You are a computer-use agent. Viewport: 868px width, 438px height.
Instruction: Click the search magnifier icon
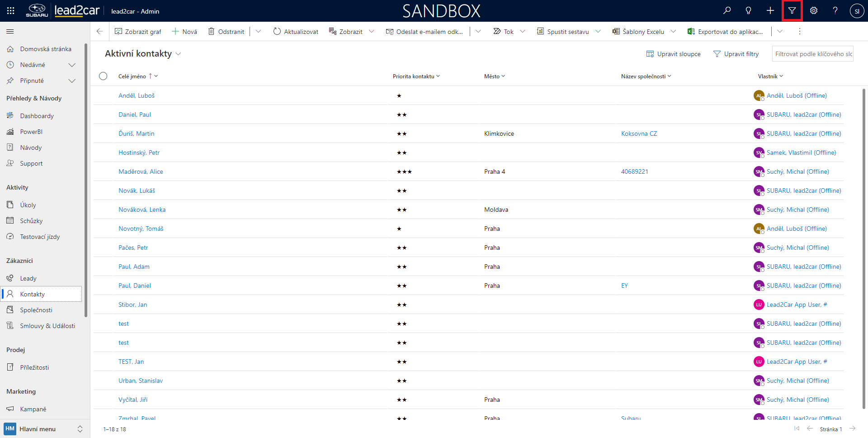coord(726,11)
